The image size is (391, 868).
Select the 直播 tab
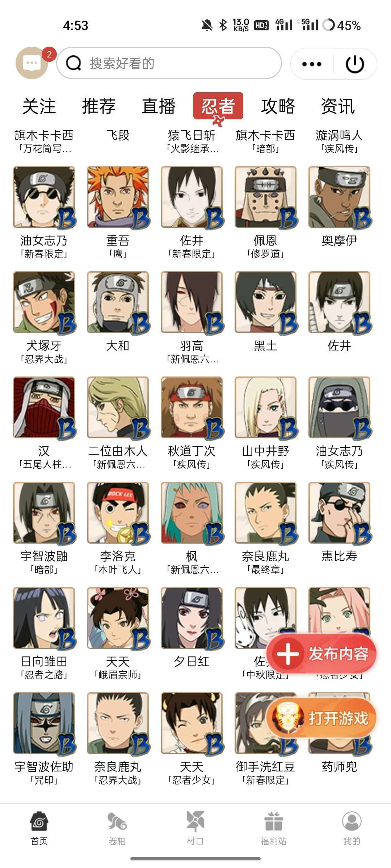159,106
